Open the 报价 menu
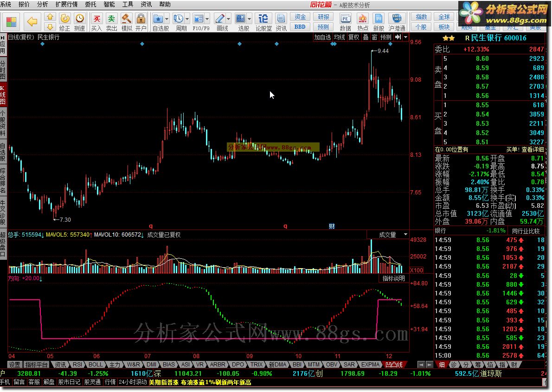 tap(24, 4)
